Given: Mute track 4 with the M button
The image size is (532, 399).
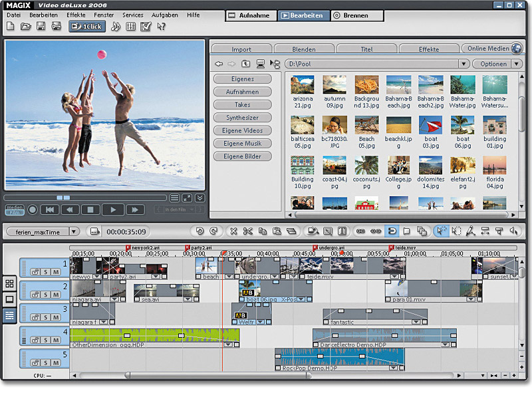Looking at the screenshot, I should click(x=56, y=340).
